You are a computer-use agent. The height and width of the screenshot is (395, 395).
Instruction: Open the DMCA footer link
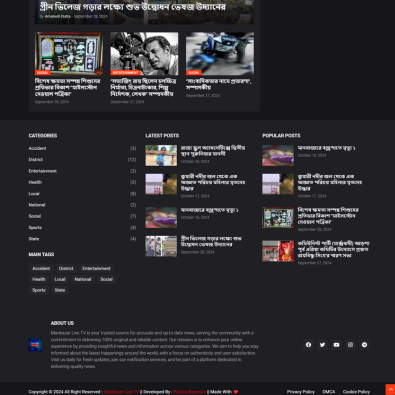tap(329, 392)
